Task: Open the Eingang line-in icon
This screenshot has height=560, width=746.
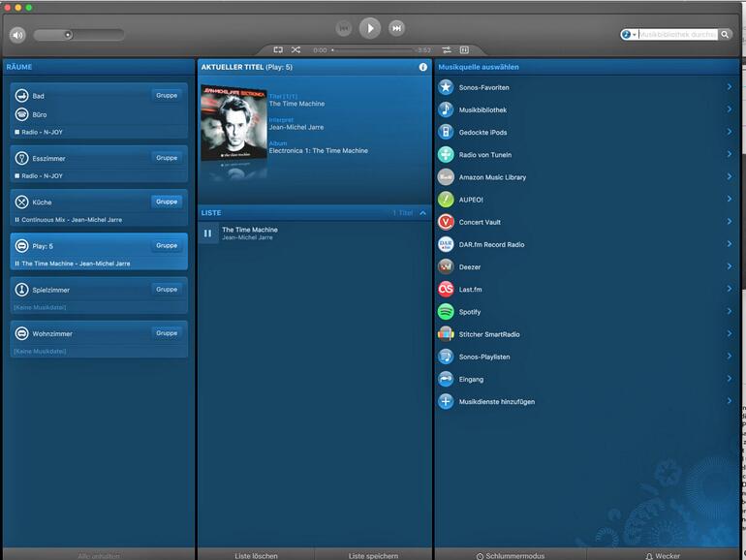Action: point(446,379)
